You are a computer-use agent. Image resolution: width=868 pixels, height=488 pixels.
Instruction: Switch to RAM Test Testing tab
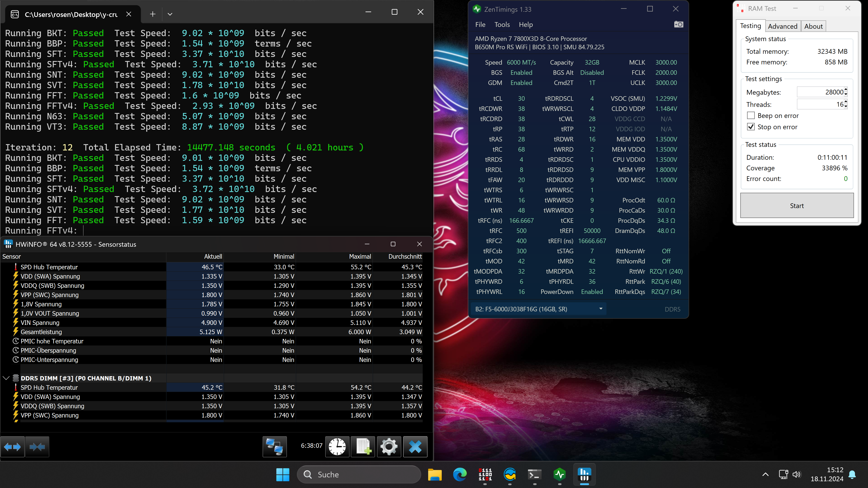[750, 26]
